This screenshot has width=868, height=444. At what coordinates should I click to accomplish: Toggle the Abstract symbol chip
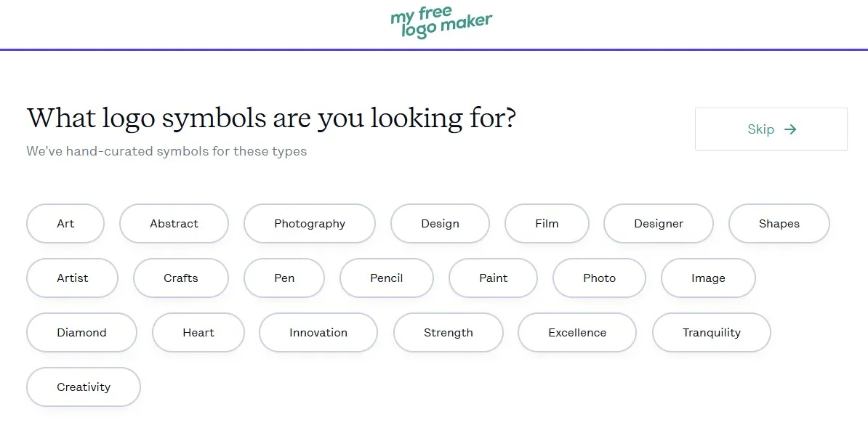click(x=174, y=224)
